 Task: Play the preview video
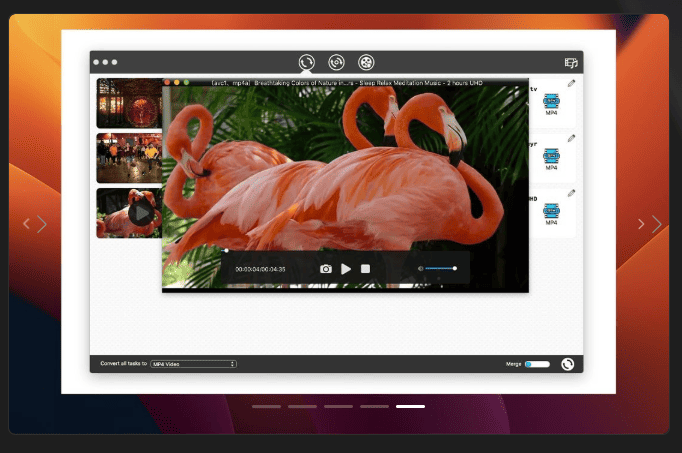(346, 269)
